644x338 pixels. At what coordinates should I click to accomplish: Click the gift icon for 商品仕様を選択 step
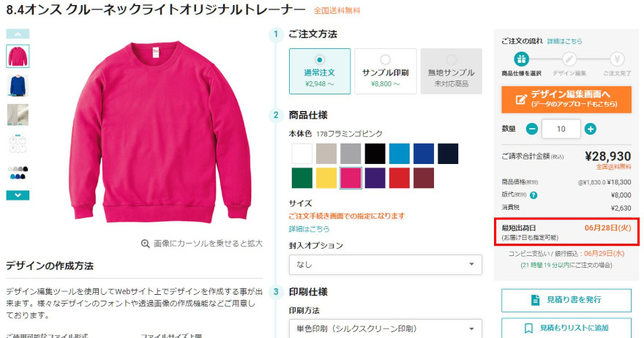(x=521, y=59)
